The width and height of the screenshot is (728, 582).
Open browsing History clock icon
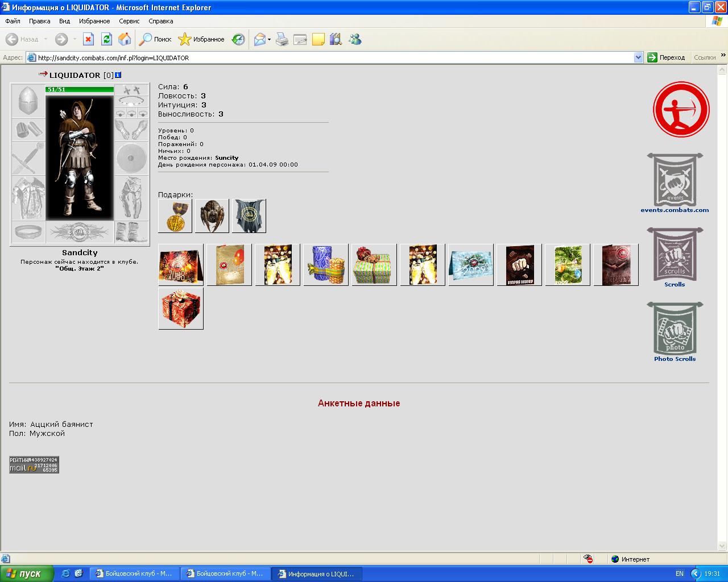(239, 39)
